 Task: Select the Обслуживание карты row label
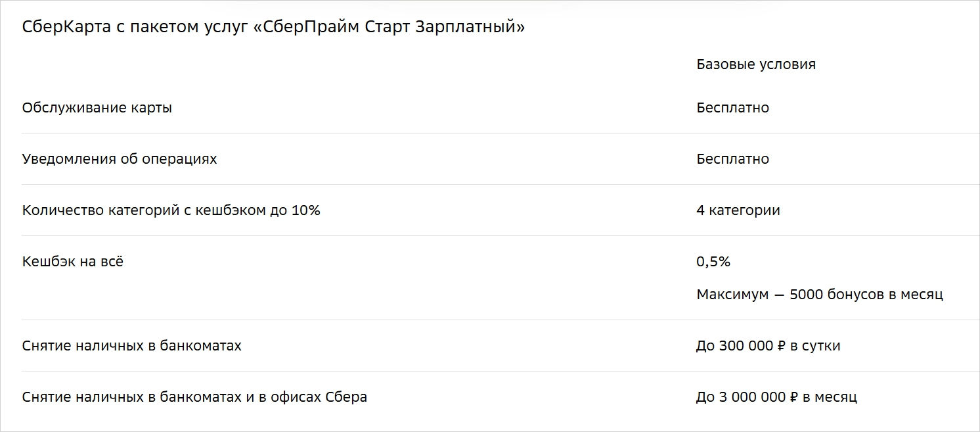[97, 108]
